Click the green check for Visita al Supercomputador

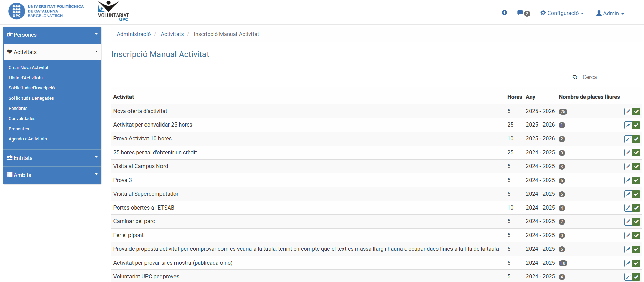click(636, 194)
